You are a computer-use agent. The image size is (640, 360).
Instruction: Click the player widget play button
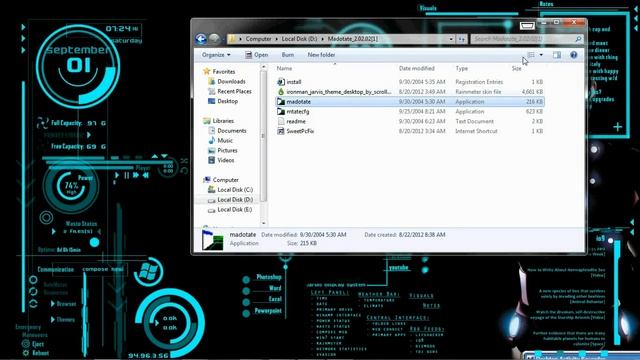(x=117, y=175)
